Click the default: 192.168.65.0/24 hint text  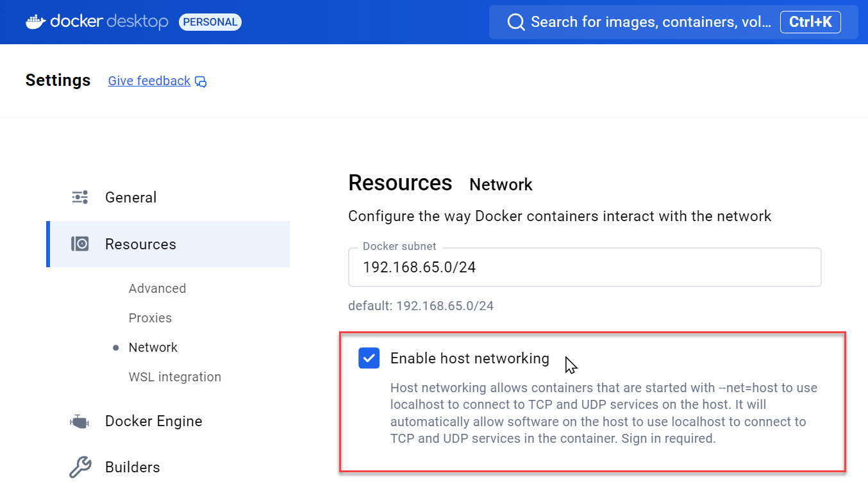point(421,306)
